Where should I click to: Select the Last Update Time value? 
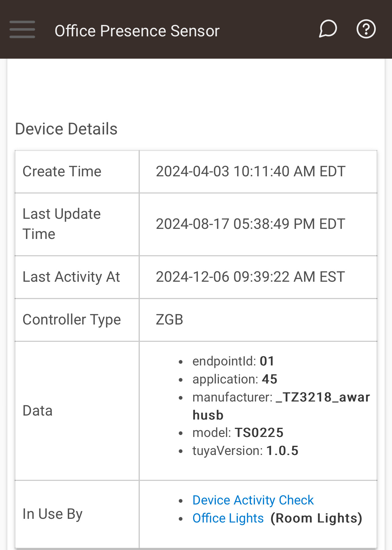[250, 224]
